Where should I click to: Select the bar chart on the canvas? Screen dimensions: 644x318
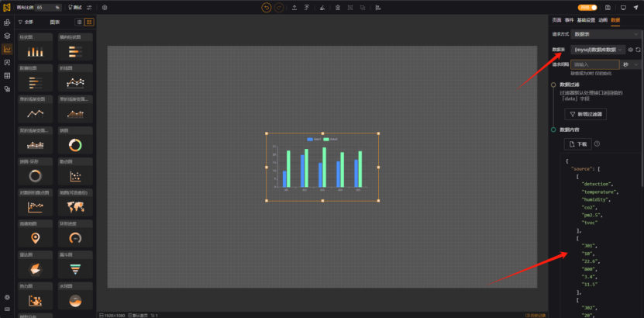(322, 168)
